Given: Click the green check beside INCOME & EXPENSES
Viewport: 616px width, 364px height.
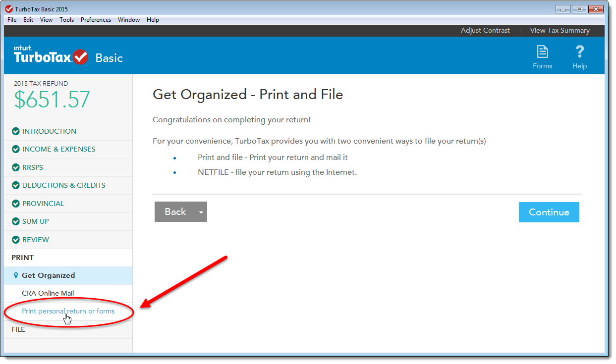Looking at the screenshot, I should (x=16, y=149).
